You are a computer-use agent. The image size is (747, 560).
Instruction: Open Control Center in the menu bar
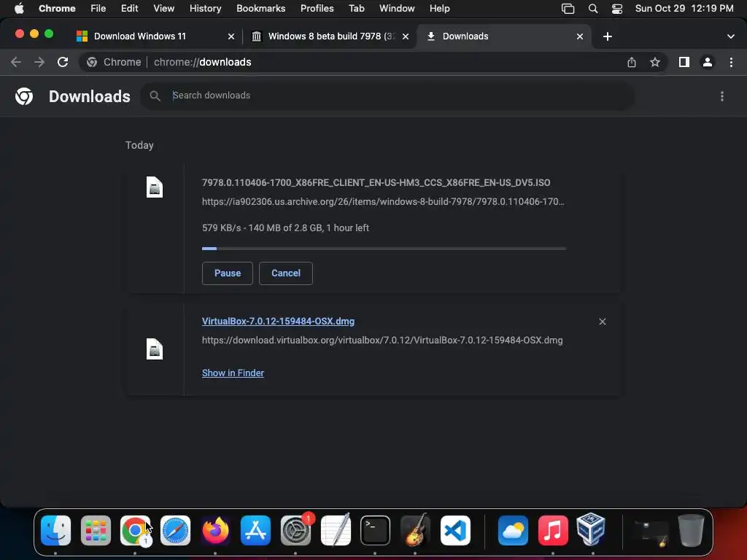[x=617, y=9]
